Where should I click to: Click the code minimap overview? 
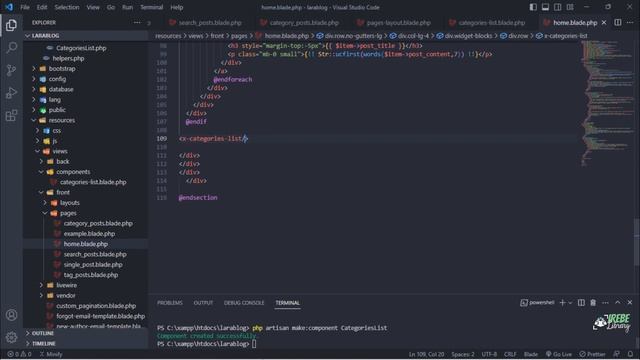(607, 104)
